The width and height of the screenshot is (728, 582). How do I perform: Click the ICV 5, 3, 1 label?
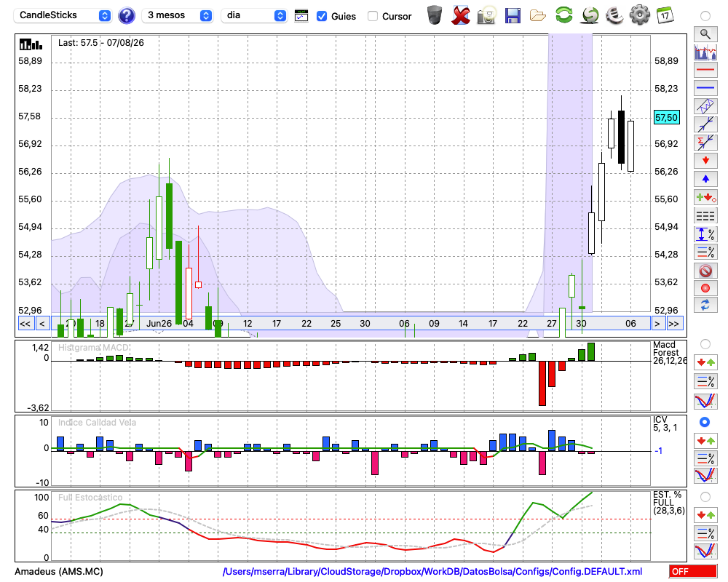(665, 423)
